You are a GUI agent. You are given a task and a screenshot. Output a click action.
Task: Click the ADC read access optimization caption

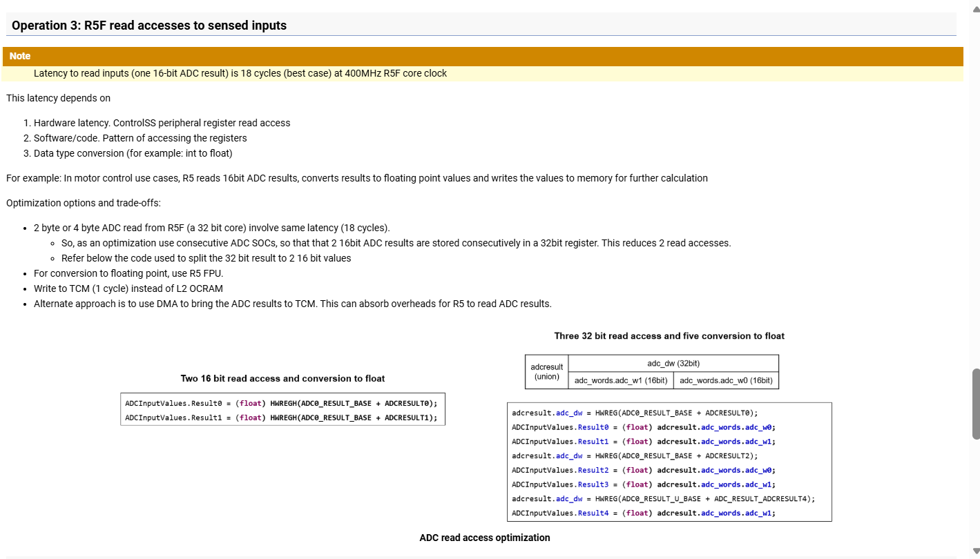tap(485, 538)
